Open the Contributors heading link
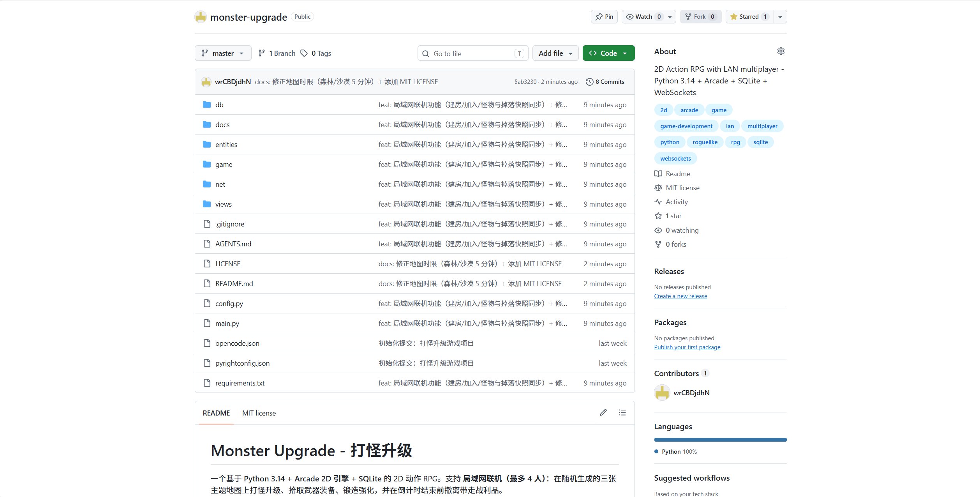This screenshot has width=980, height=497. click(681, 373)
